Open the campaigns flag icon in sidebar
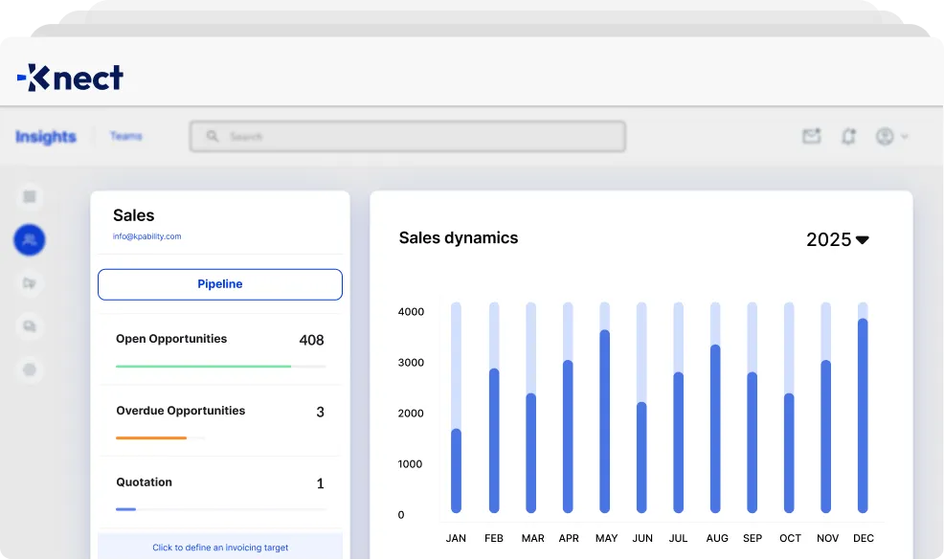This screenshot has width=944, height=560. pyautogui.click(x=30, y=283)
